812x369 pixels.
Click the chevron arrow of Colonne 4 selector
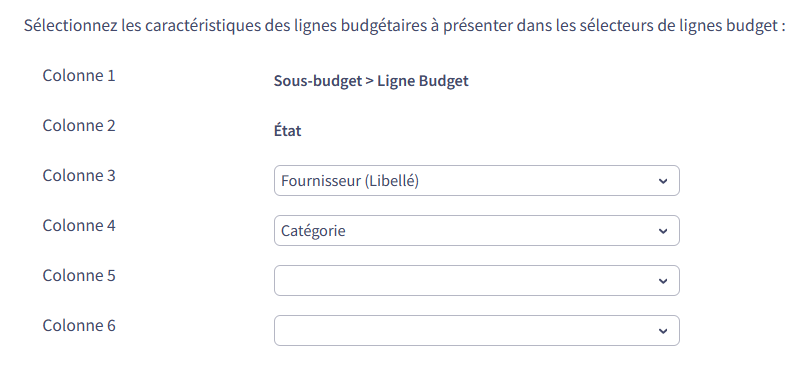click(x=663, y=231)
